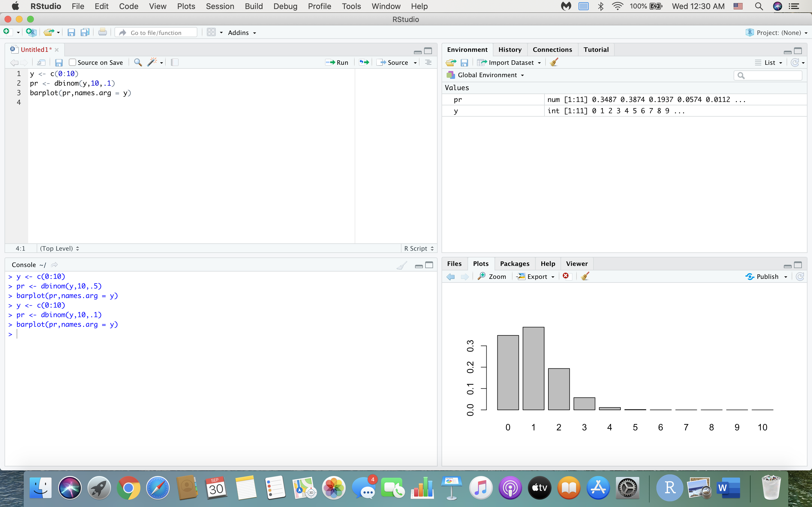Toggle Source on Save checkbox

pos(72,62)
